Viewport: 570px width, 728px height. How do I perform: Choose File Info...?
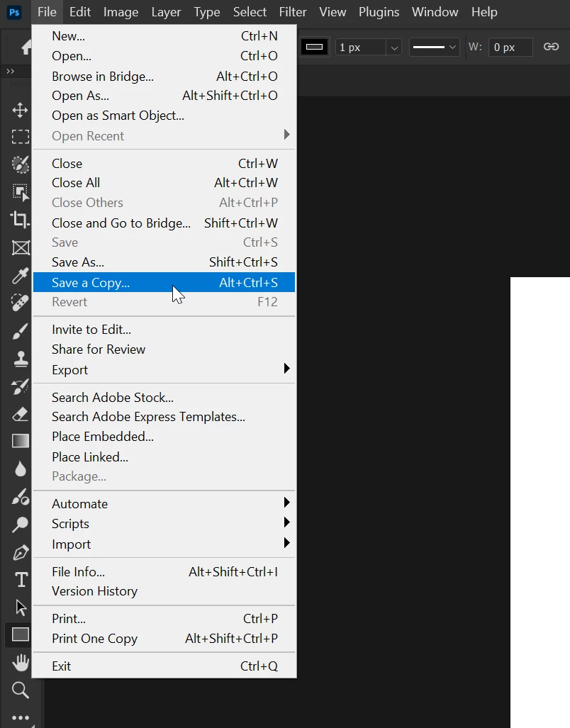(164, 571)
